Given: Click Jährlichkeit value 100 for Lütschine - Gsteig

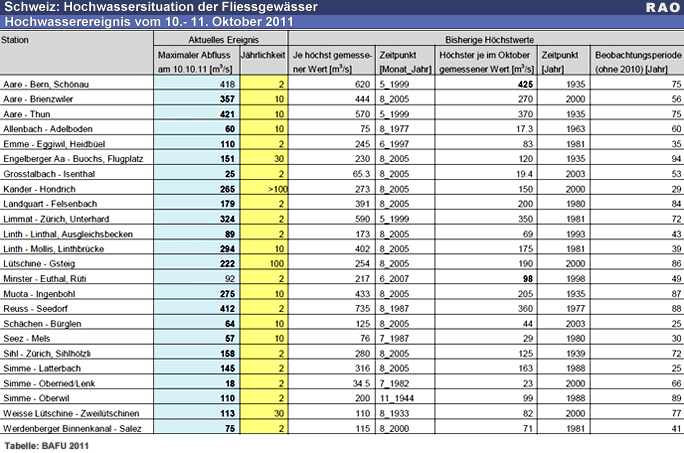Looking at the screenshot, I should pyautogui.click(x=277, y=264).
